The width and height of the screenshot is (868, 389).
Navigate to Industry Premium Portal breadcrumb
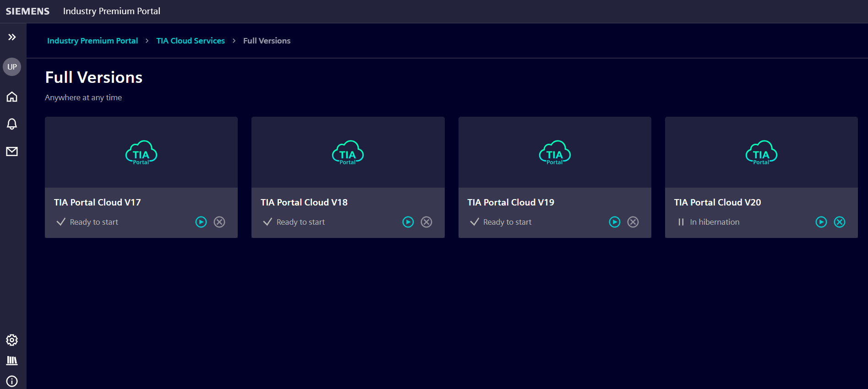[93, 41]
